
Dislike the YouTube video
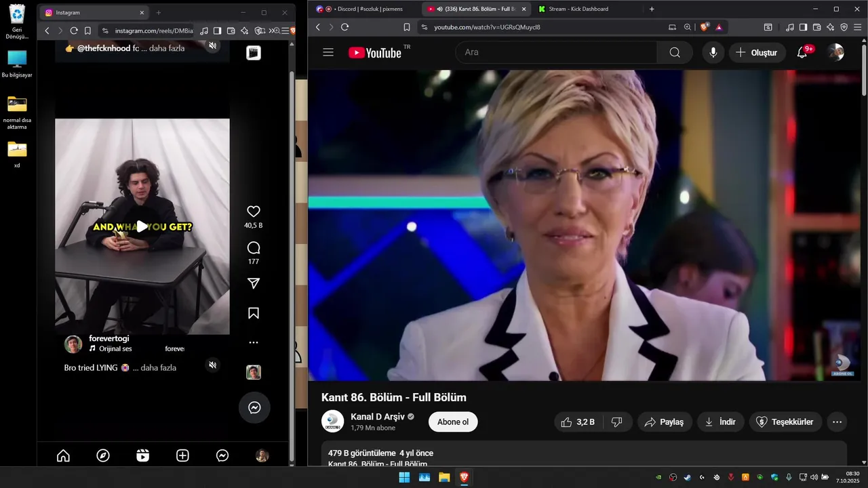617,422
